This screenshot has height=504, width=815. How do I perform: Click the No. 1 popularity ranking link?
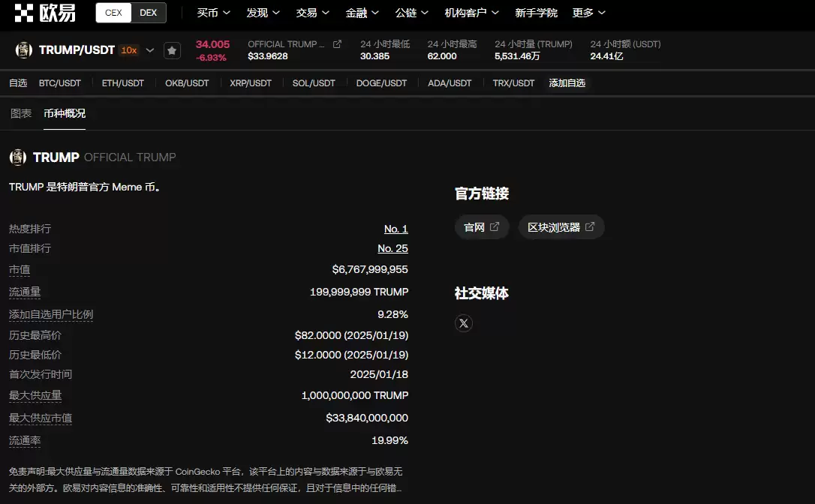pyautogui.click(x=395, y=229)
